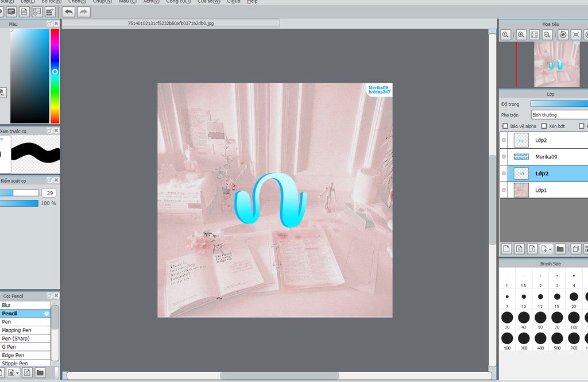
Task: Float the Kiểm soát cọ panel
Action: click(49, 180)
